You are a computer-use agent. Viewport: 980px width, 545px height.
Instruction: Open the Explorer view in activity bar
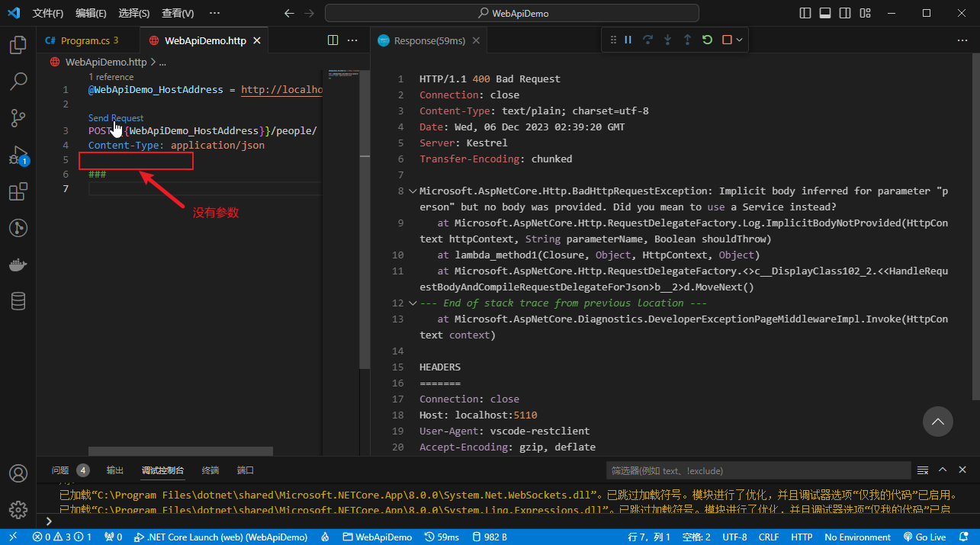pyautogui.click(x=18, y=45)
